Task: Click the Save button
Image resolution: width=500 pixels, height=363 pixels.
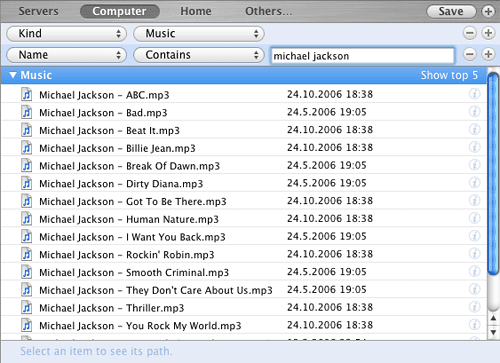Action: pyautogui.click(x=451, y=11)
